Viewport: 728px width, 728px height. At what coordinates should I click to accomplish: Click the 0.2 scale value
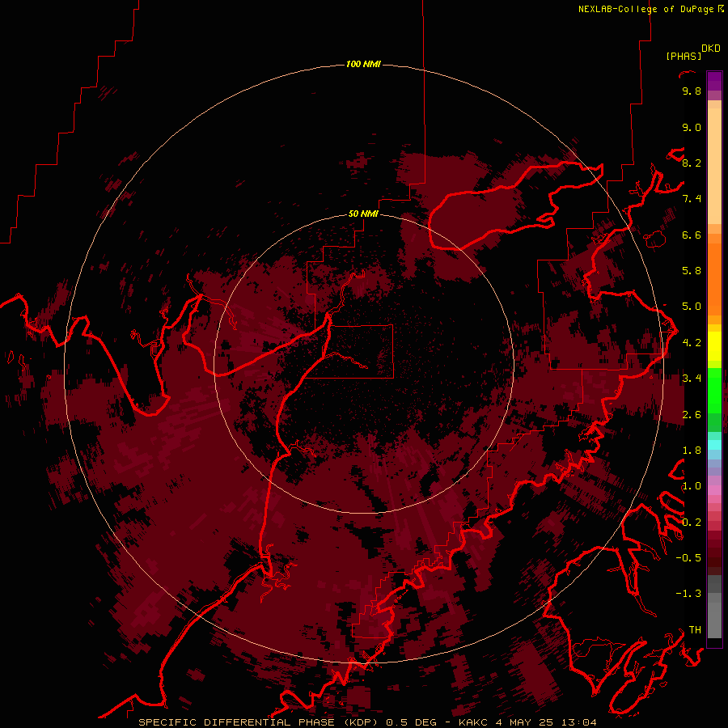point(692,523)
